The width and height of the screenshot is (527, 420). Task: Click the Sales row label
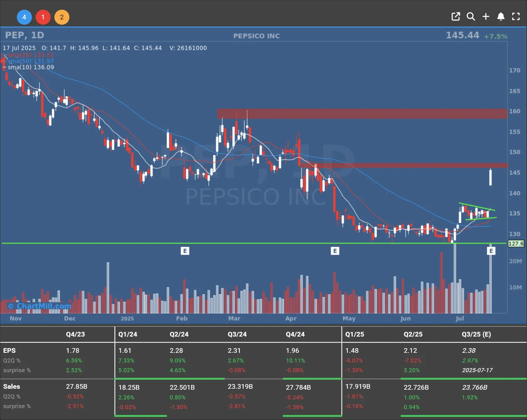(x=12, y=387)
